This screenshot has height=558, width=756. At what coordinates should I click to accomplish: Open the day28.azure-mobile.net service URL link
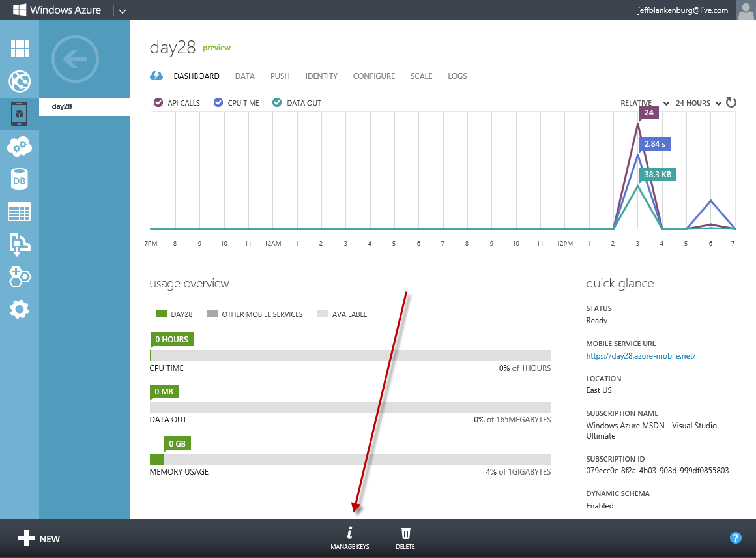(641, 356)
